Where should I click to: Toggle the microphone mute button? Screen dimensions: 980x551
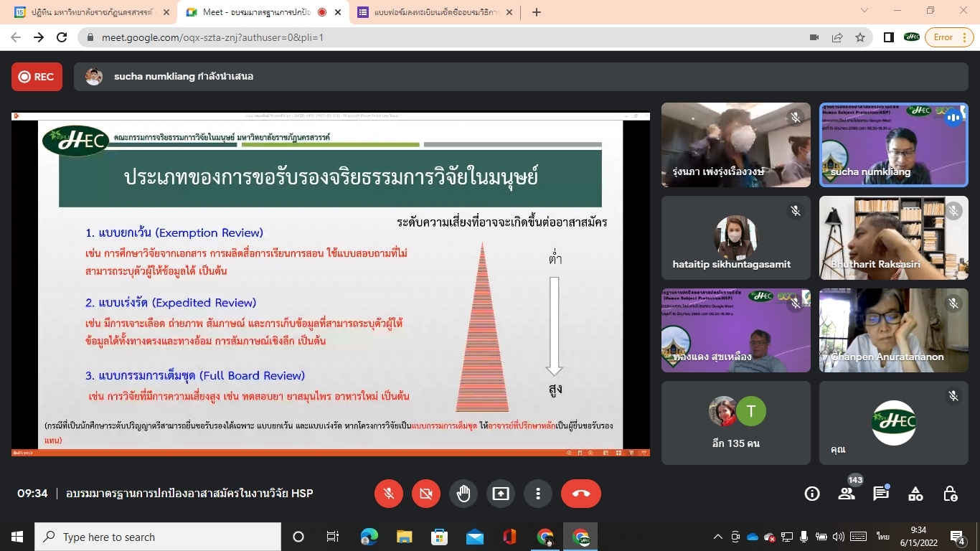tap(389, 494)
